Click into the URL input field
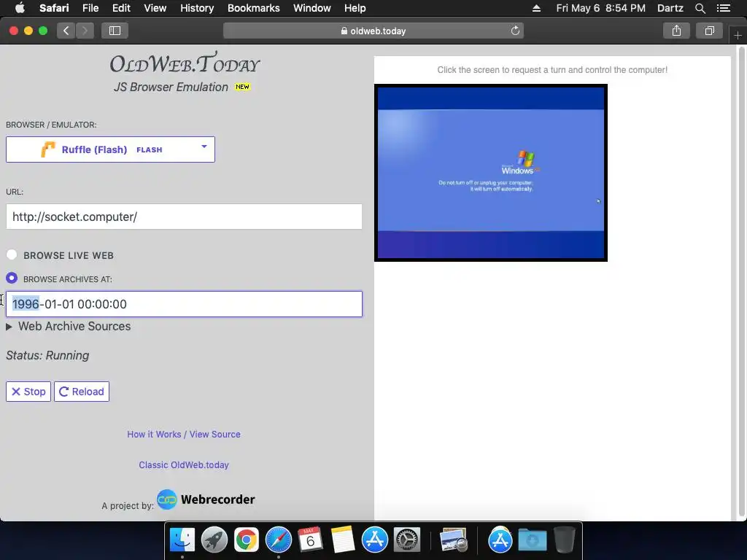747x560 pixels. click(184, 217)
